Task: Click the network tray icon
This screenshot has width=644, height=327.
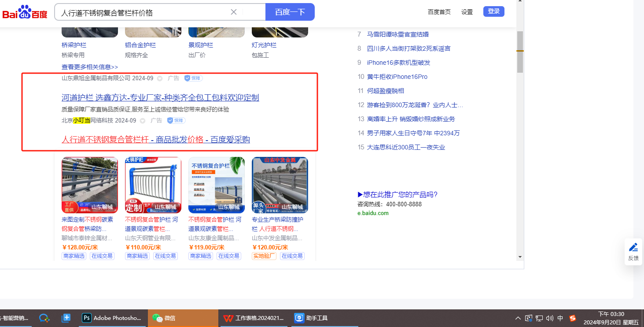Action: click(x=539, y=318)
